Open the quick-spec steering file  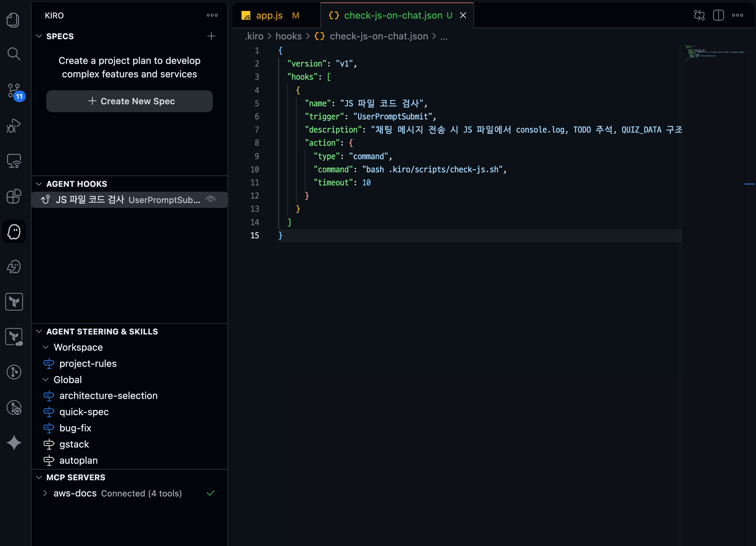(x=129, y=412)
